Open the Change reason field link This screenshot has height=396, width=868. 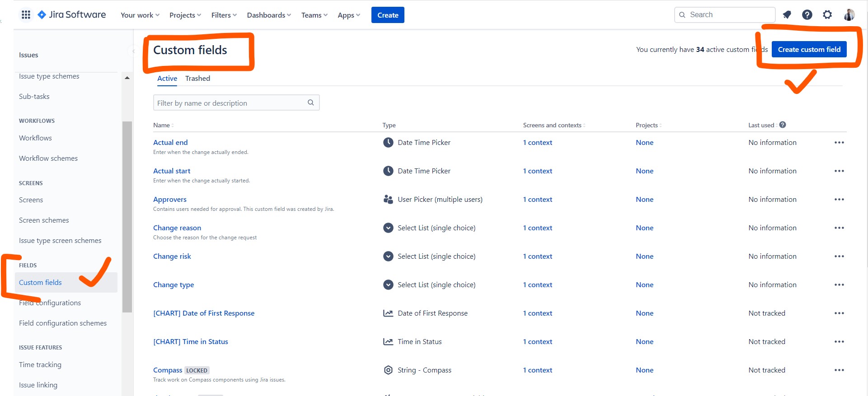(177, 228)
